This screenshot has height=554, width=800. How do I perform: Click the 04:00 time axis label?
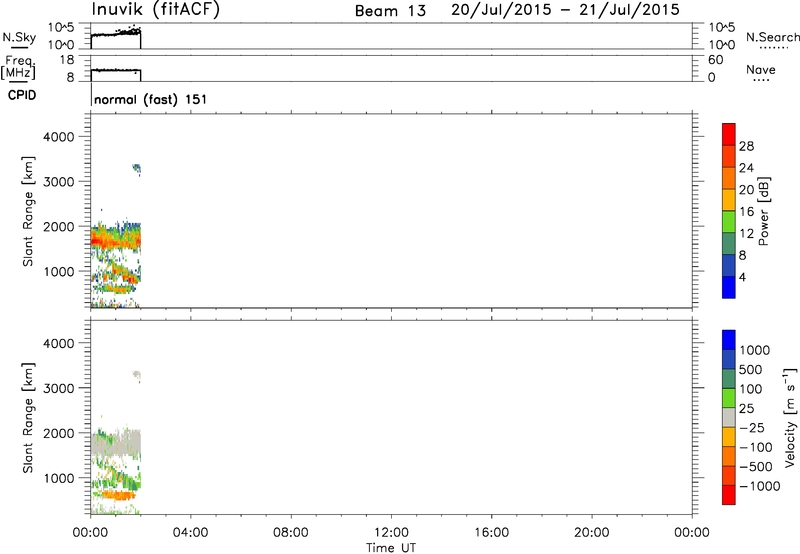[x=190, y=533]
